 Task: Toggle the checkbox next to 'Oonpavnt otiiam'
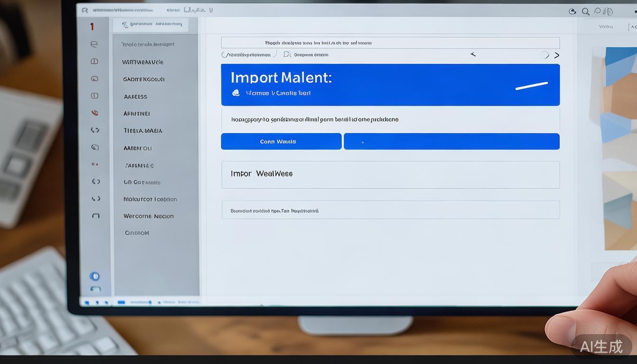(x=287, y=55)
